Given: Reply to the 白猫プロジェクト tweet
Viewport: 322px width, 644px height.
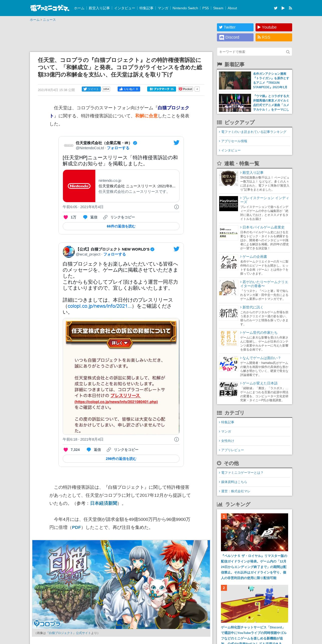Looking at the screenshot, I should click(x=94, y=450).
